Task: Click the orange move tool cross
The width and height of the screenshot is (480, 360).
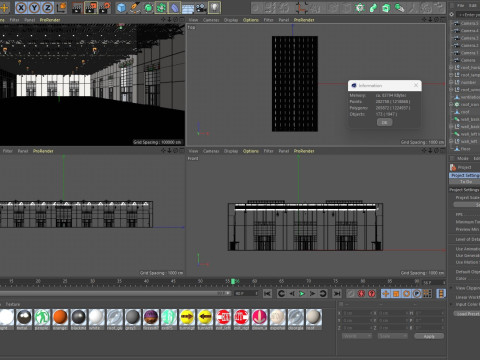Action: [4, 7]
